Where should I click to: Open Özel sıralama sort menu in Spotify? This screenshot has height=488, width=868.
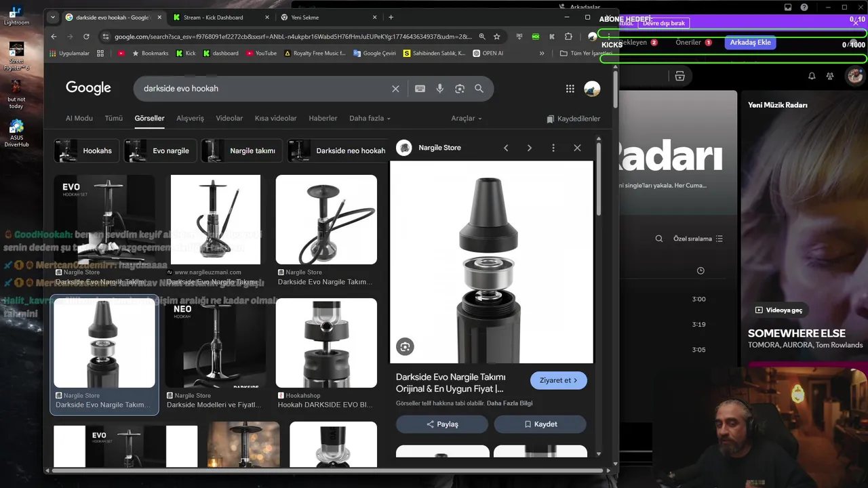click(698, 239)
